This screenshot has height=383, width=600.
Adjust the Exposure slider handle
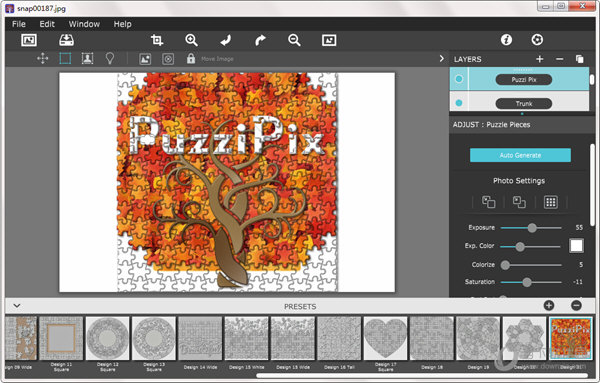[x=532, y=228]
